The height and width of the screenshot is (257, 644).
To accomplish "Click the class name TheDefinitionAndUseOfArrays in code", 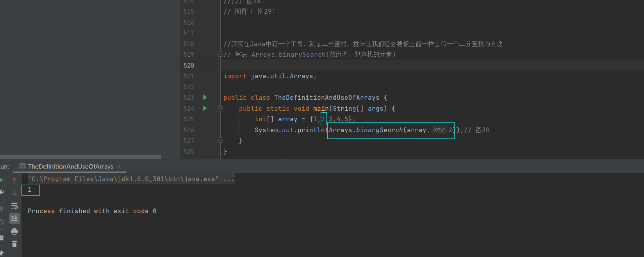I will 326,98.
